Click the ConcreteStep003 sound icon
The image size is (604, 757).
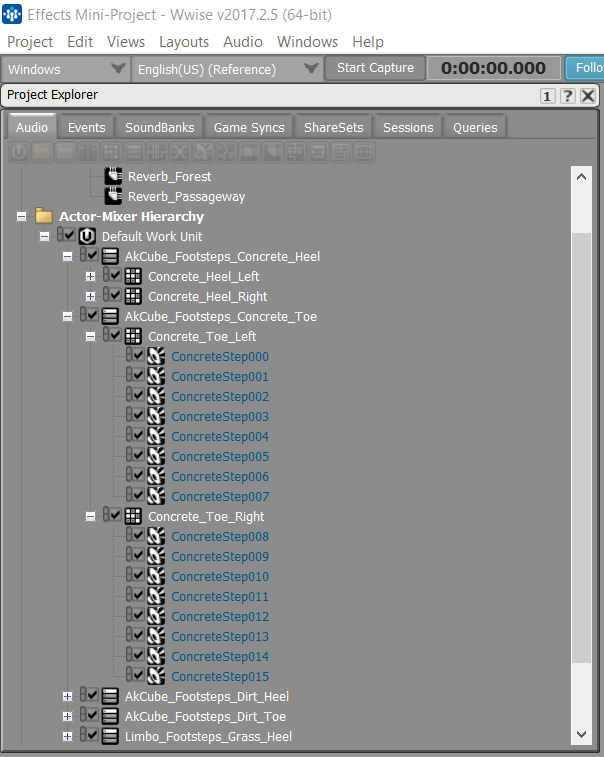pyautogui.click(x=156, y=416)
